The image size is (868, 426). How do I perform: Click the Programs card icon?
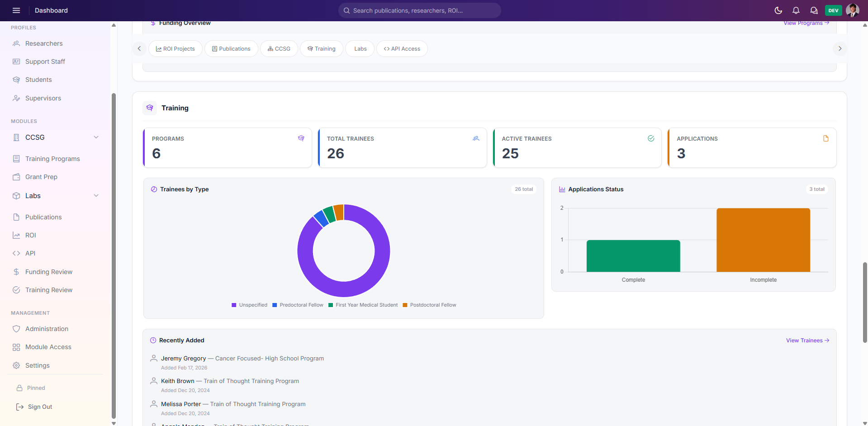point(301,138)
